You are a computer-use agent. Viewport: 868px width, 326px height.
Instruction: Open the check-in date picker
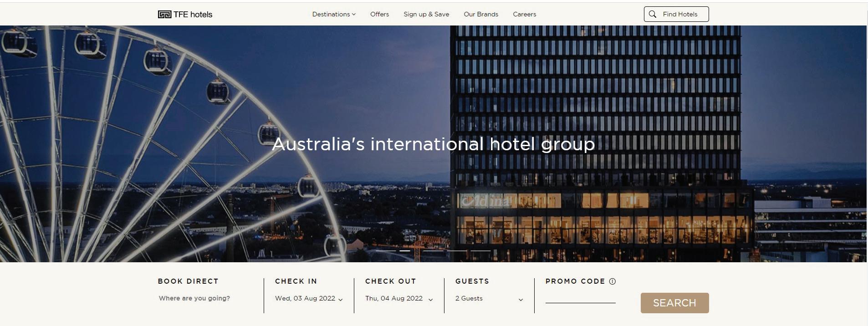[309, 299]
